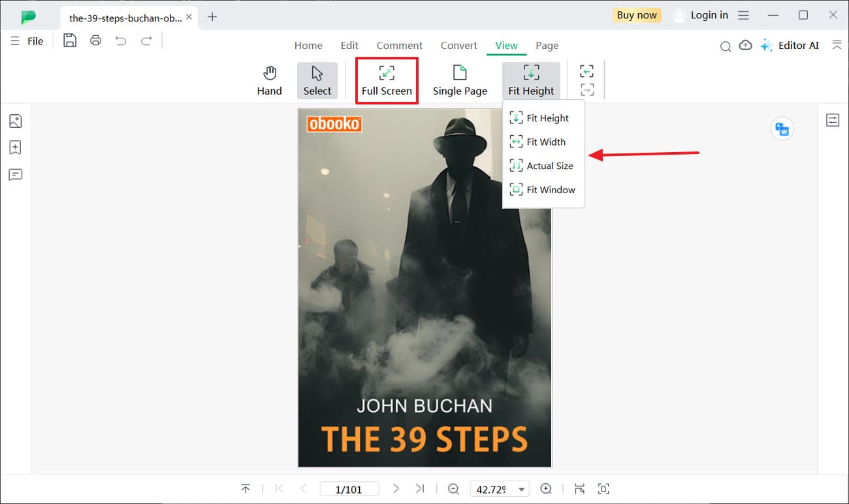Image resolution: width=849 pixels, height=504 pixels.
Task: Open Editor AI assistant
Action: click(789, 45)
